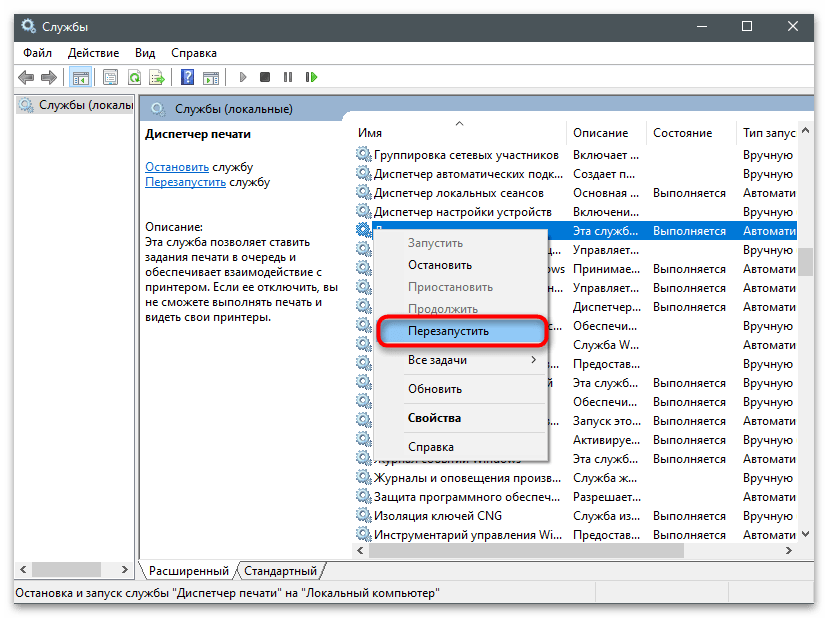
Task: Open the 'Действие' menu
Action: coord(94,52)
